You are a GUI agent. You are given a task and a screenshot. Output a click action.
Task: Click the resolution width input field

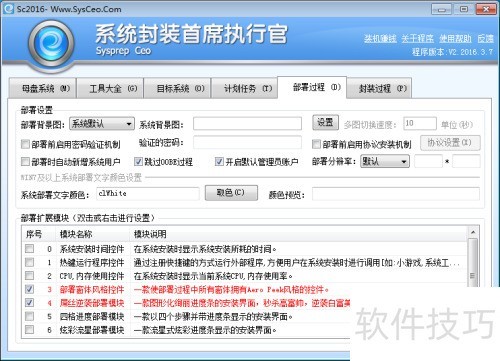pyautogui.click(x=428, y=161)
